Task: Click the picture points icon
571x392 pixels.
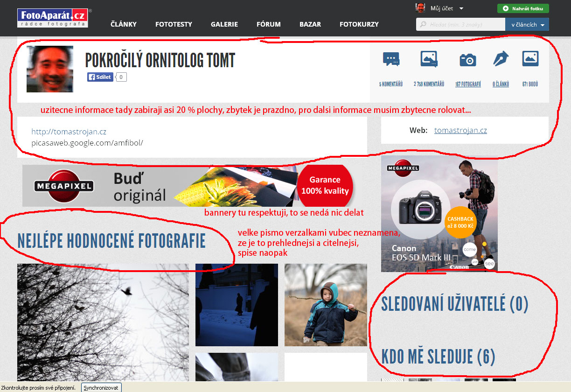Action: coord(530,59)
